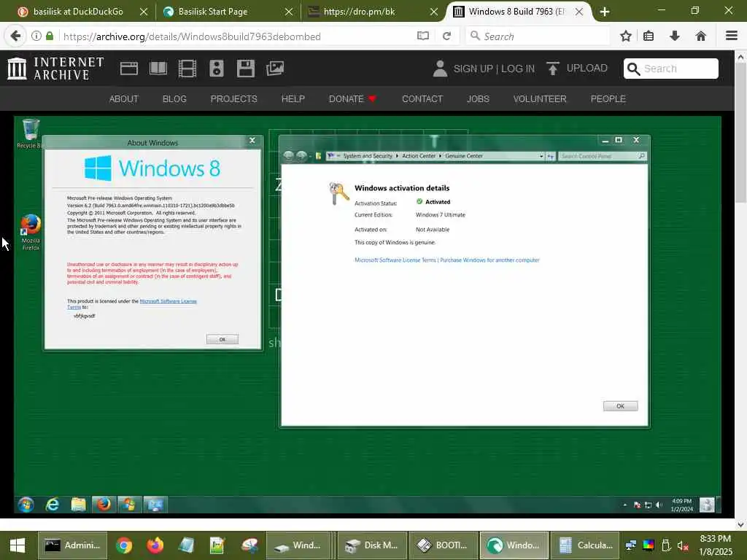Click the host taskbar clock 8:33 PM

click(715, 539)
